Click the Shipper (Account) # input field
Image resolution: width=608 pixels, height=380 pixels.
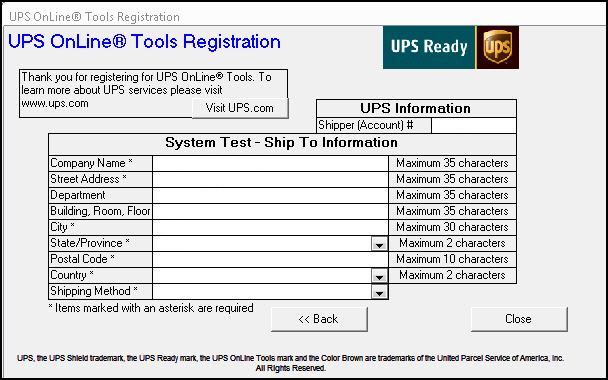(474, 126)
